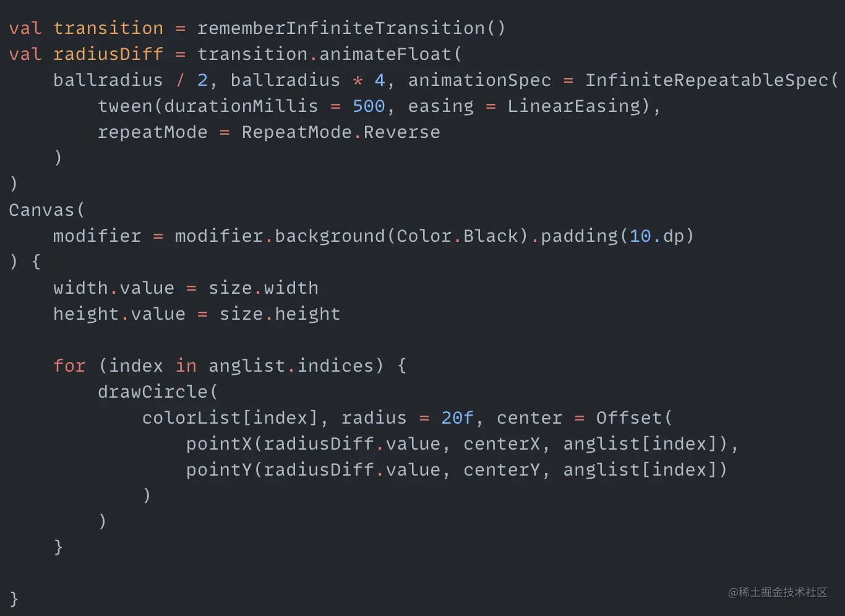This screenshot has height=616, width=845.
Task: Click the Canvas( function call
Action: coord(46,210)
